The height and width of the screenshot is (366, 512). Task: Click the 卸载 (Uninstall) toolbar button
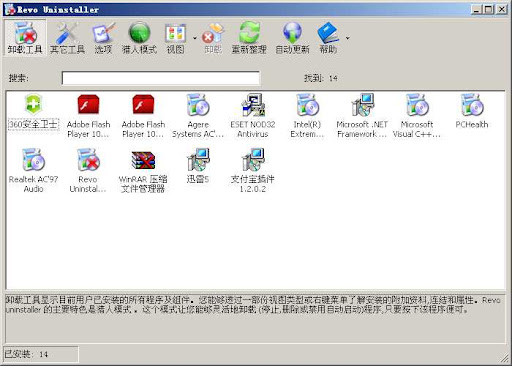[213, 38]
